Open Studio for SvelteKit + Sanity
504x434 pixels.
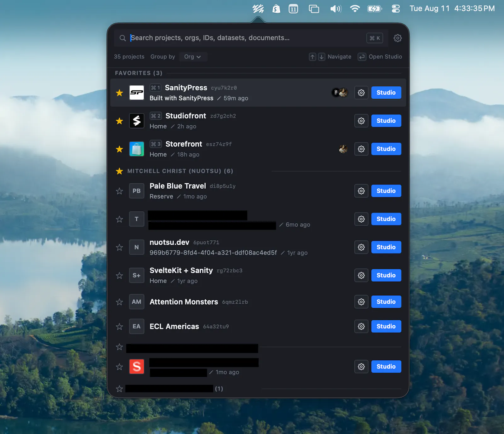tap(386, 276)
